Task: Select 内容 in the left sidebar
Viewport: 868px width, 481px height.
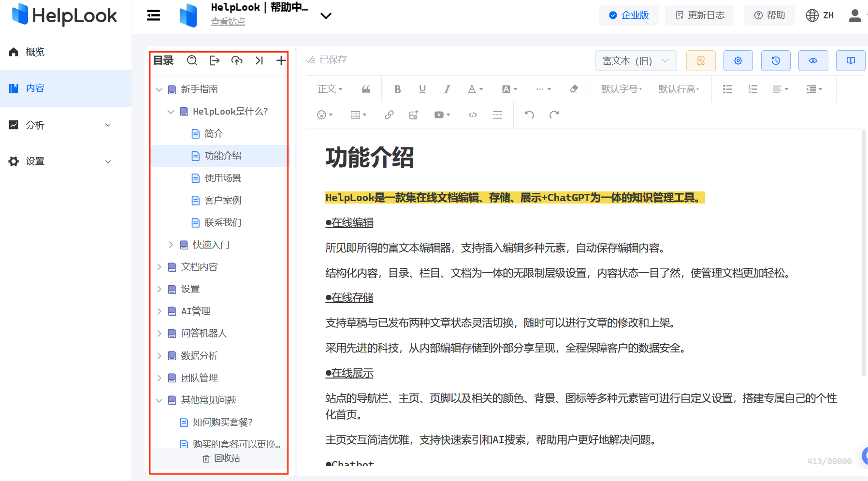Action: (66, 88)
